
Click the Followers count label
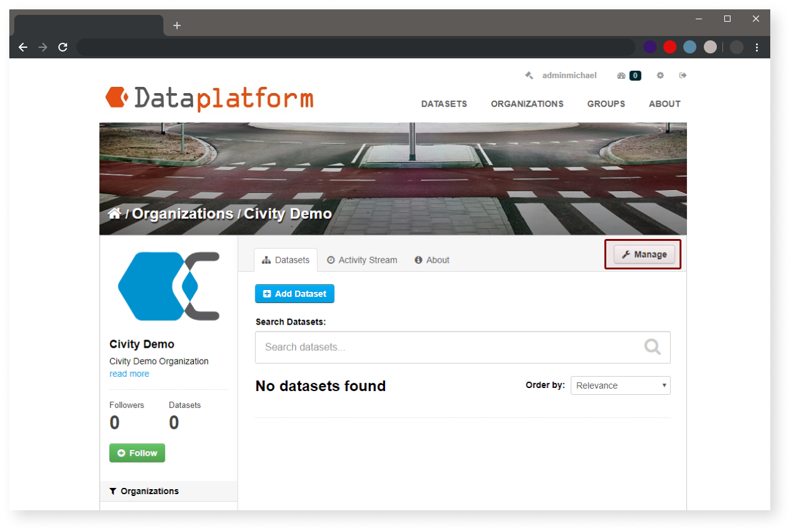click(127, 405)
